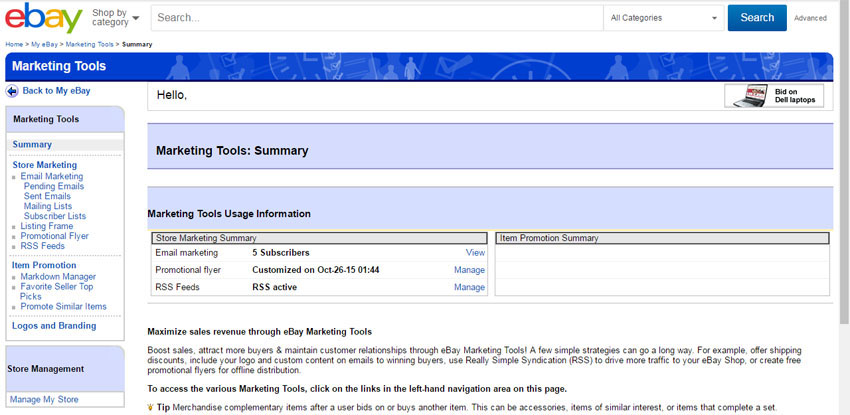Open Email Marketing in the sidebar
Image resolution: width=850 pixels, height=415 pixels.
(x=52, y=177)
